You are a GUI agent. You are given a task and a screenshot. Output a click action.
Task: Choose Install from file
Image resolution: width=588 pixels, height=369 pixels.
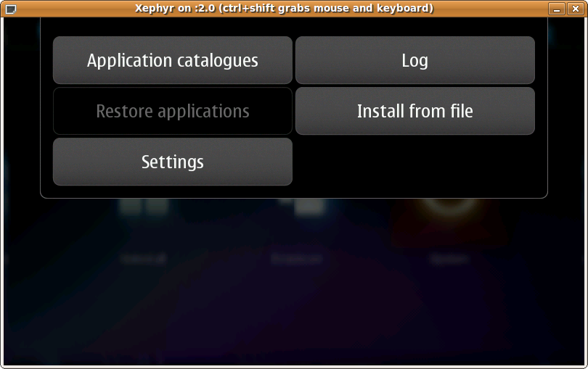point(415,111)
